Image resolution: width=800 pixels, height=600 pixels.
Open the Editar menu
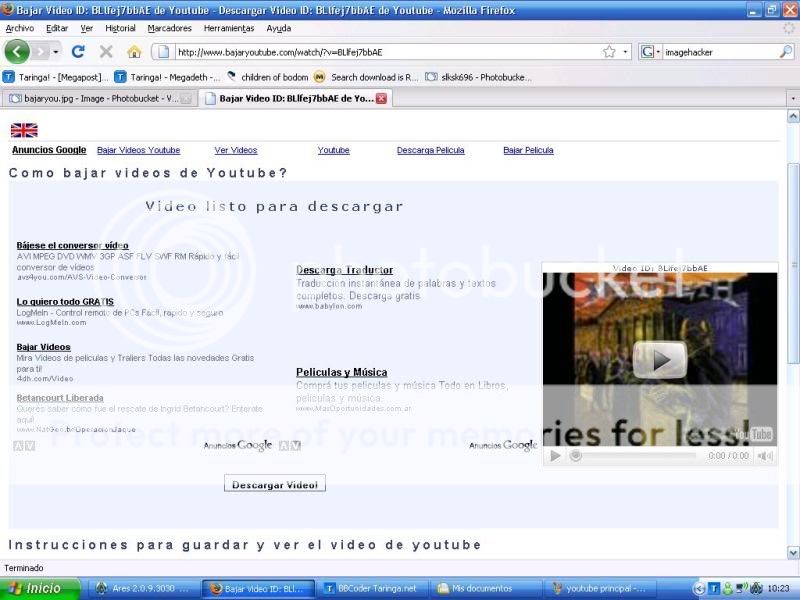point(57,29)
